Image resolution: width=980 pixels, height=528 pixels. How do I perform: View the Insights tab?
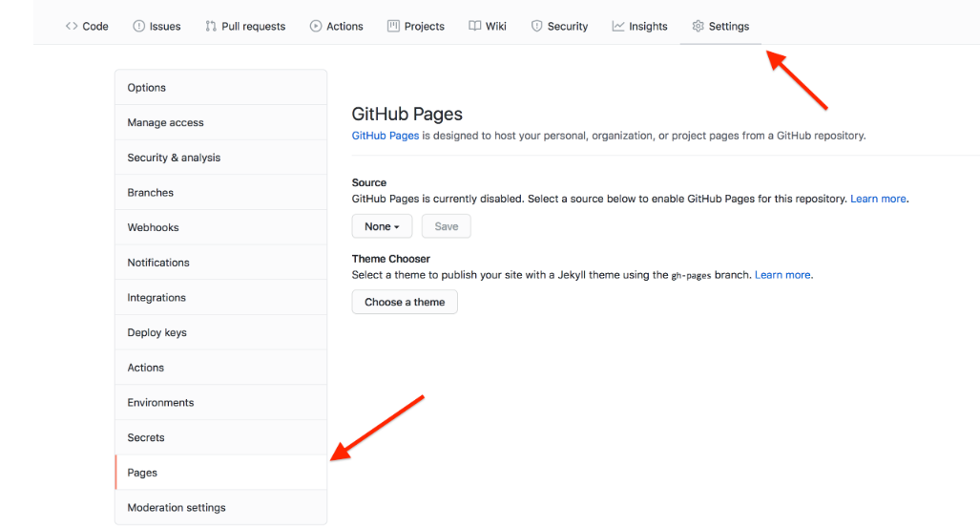[x=639, y=27]
